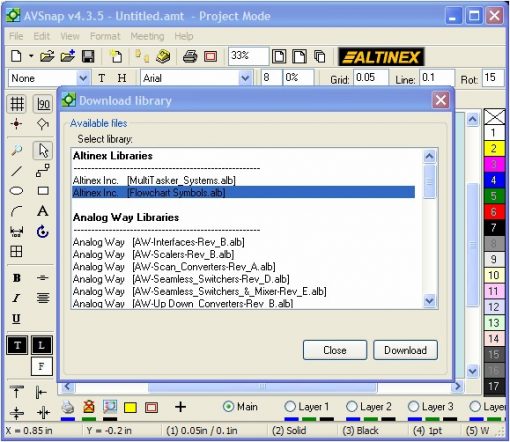Viewport: 510px width, 442px height.
Task: Select the line drawing tool
Action: 16,171
